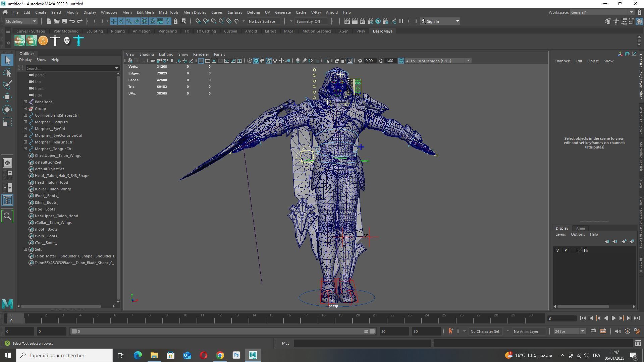644x362 pixels.
Task: Click the four-view layout icon
Action: (7, 175)
